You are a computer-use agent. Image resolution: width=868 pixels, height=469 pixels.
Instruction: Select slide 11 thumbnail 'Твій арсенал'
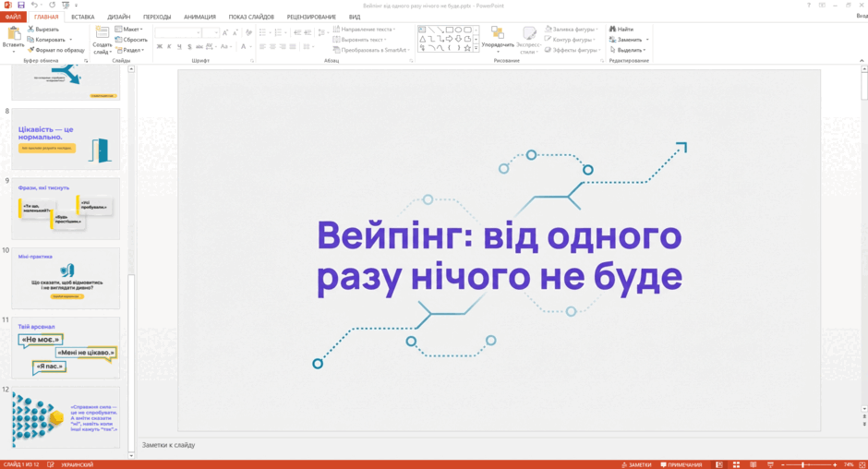[66, 348]
